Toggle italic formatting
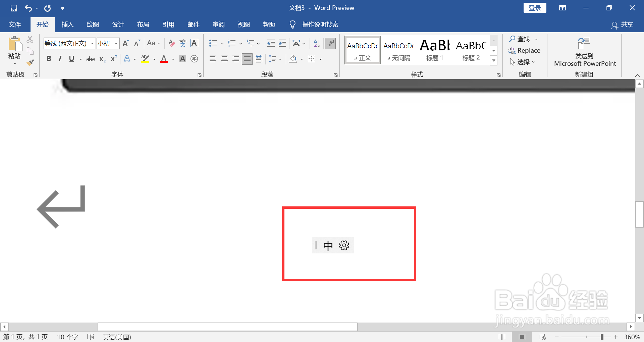644x342 pixels. [x=60, y=59]
